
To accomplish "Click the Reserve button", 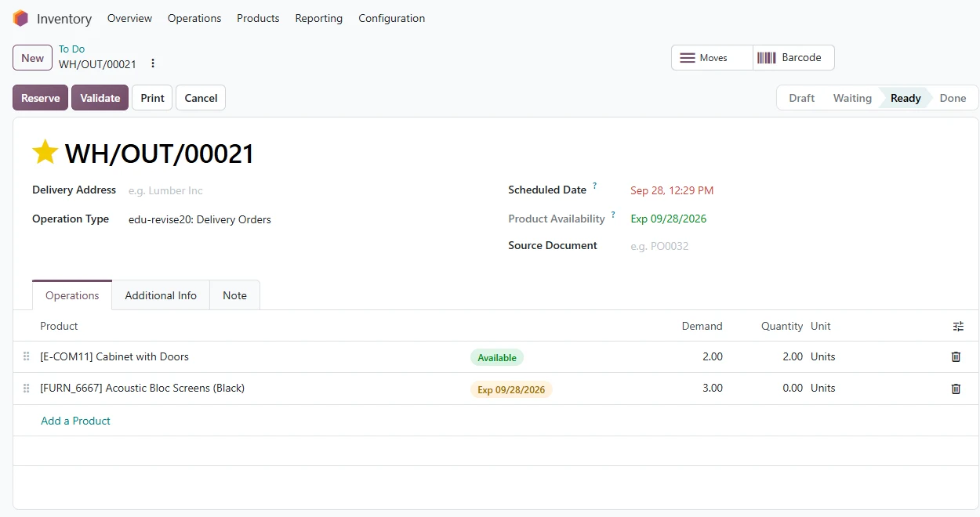I will click(41, 98).
